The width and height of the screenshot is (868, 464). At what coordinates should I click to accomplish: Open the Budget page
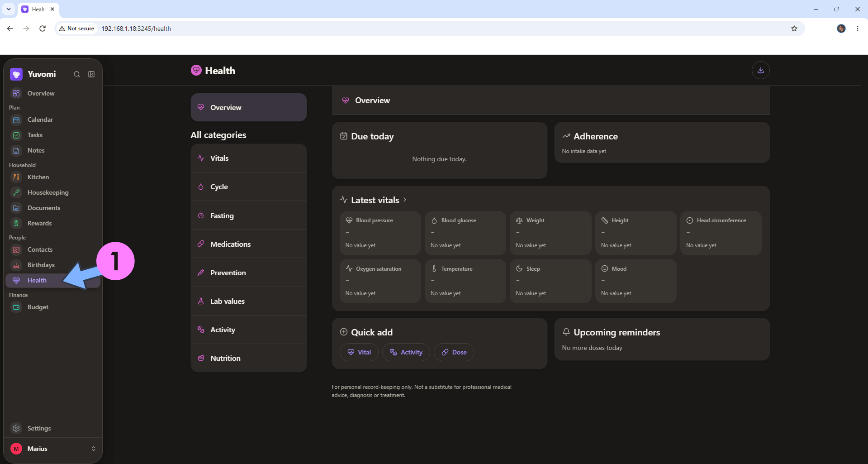point(53,307)
